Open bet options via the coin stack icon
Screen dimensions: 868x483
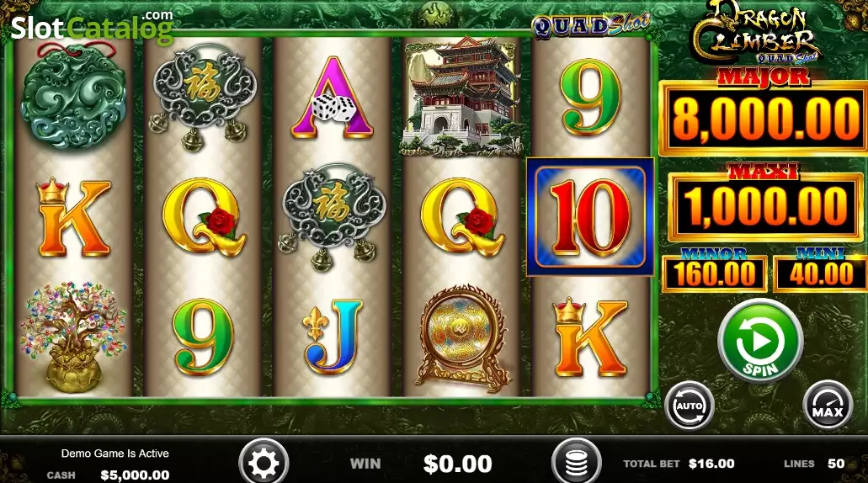click(576, 463)
